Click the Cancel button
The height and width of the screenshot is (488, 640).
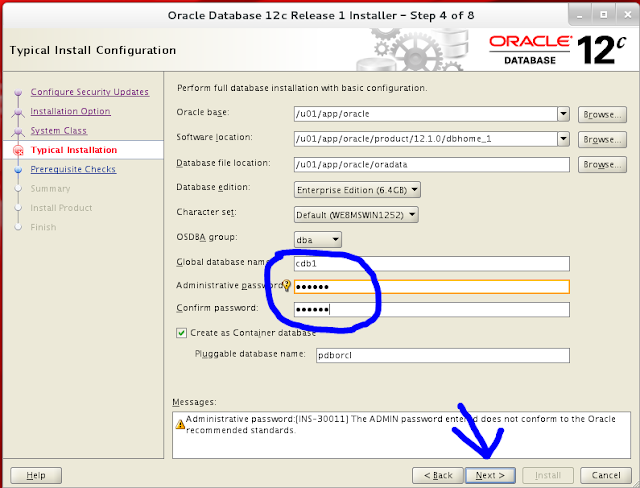[606, 475]
